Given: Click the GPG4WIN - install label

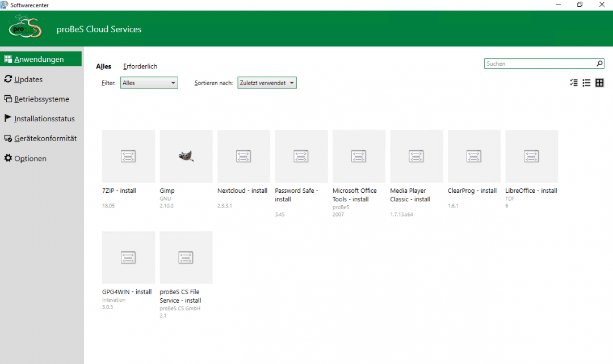Looking at the screenshot, I should [x=127, y=292].
